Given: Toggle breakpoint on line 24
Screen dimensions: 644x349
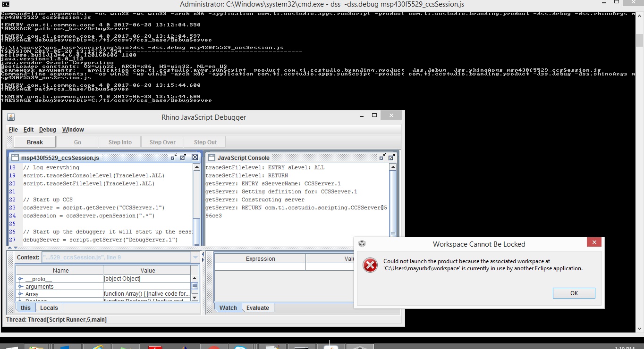Looking at the screenshot, I should 13,216.
